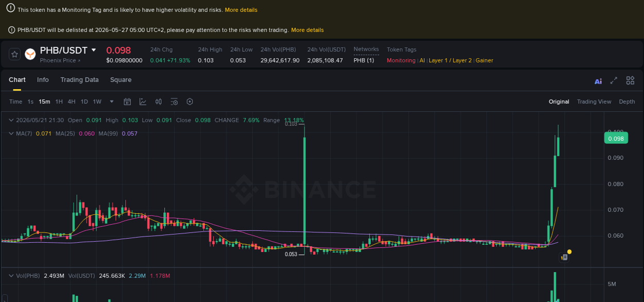The image size is (644, 302).
Task: Select the 1s interval
Action: coord(30,102)
